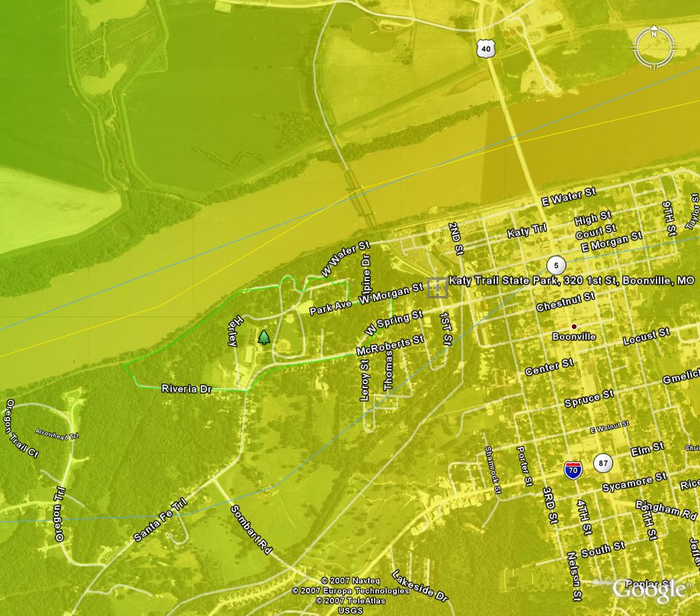The height and width of the screenshot is (616, 700).
Task: Click the Boonville city name label
Action: coord(574,337)
